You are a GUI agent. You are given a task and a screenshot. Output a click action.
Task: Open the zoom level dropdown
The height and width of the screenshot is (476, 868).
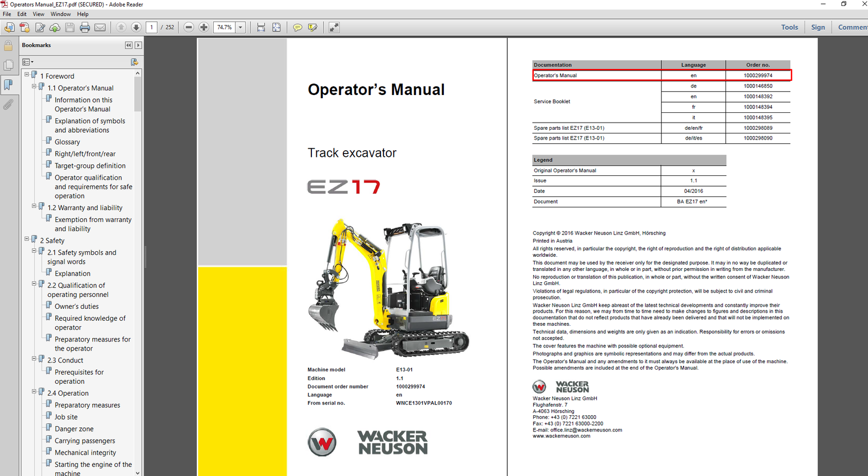point(240,27)
